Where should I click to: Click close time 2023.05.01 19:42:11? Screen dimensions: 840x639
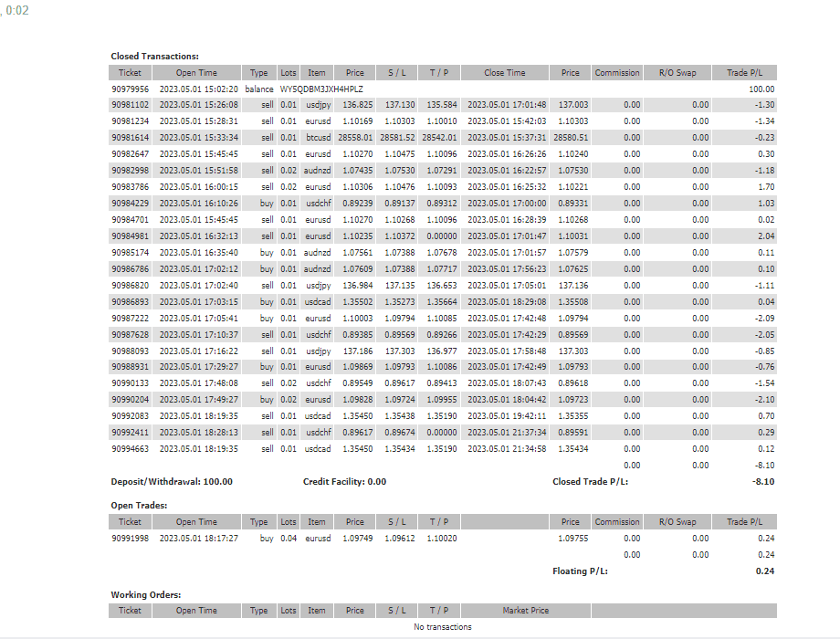[x=507, y=416]
